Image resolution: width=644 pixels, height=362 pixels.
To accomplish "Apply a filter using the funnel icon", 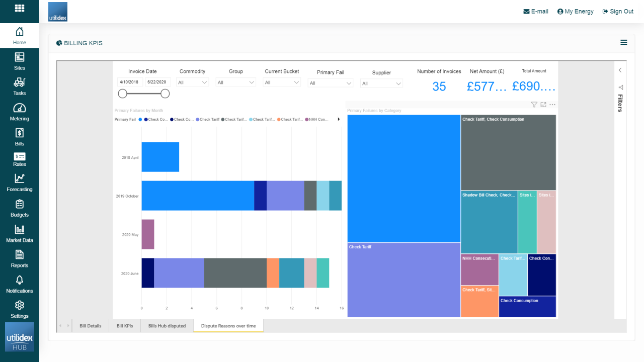I will [534, 104].
